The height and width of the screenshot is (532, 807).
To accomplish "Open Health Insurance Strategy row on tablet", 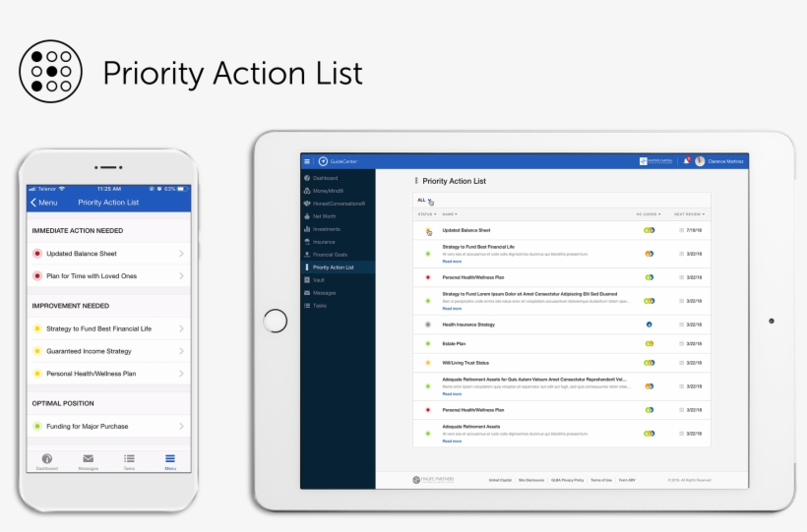I will (x=562, y=325).
